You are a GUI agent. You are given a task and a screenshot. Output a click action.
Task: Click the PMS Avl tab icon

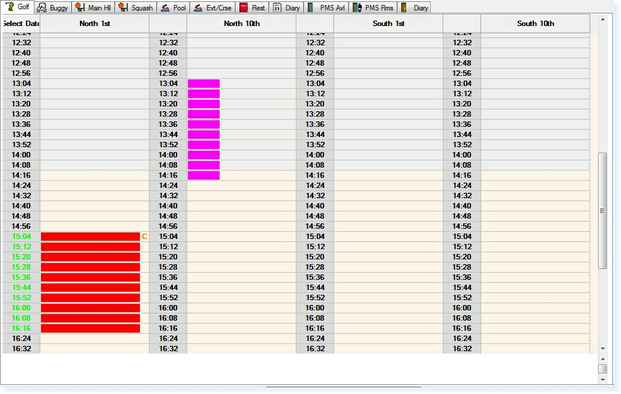tap(310, 8)
